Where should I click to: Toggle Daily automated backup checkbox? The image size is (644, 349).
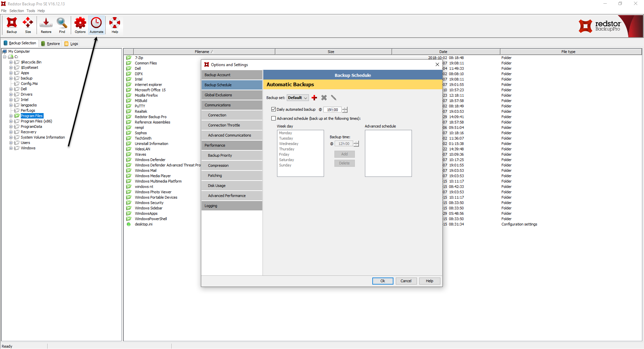coord(274,109)
